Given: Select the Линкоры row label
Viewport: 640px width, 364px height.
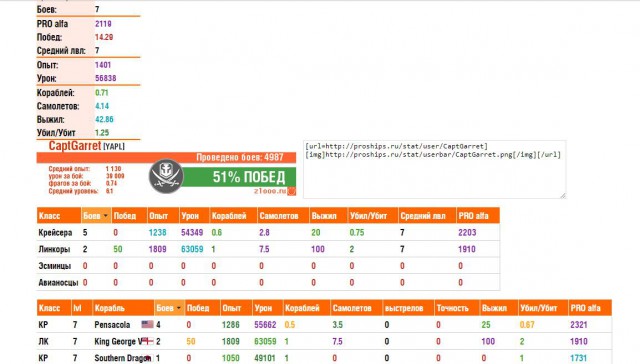Looking at the screenshot, I should pos(54,249).
